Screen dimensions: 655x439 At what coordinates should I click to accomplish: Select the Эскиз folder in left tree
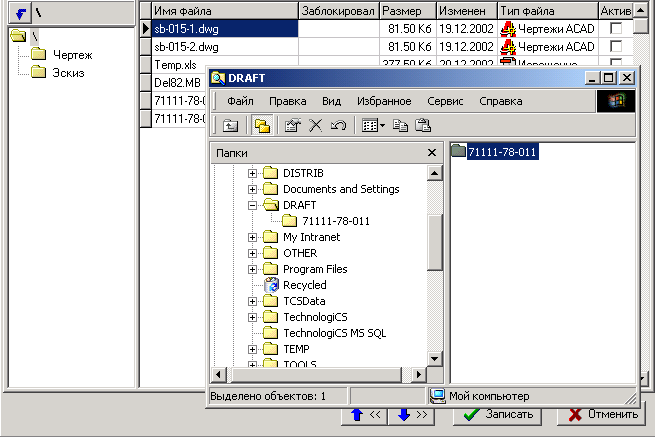point(68,73)
